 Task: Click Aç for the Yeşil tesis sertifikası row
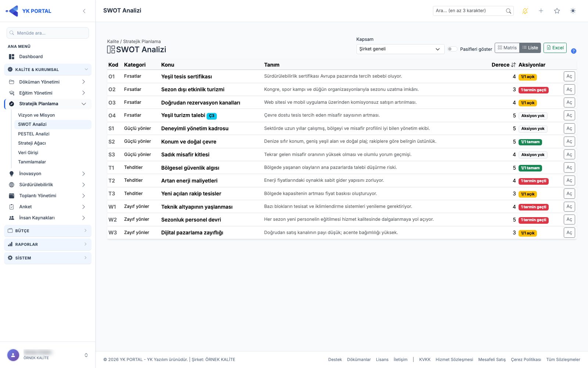pyautogui.click(x=569, y=77)
